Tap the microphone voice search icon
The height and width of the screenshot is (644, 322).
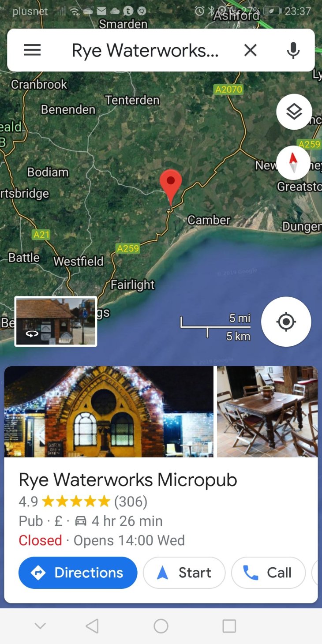(x=293, y=50)
